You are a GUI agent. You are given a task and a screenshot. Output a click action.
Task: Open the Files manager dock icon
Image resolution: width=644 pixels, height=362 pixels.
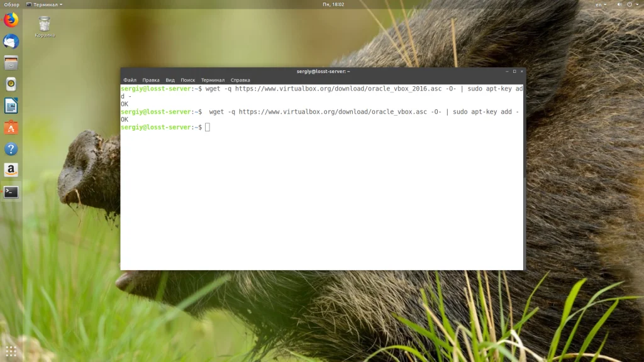tap(11, 63)
